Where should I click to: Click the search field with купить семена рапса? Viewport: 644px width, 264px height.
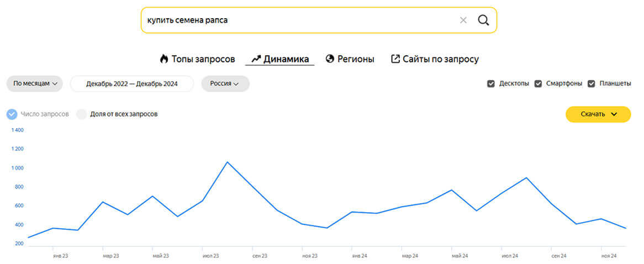(x=298, y=20)
